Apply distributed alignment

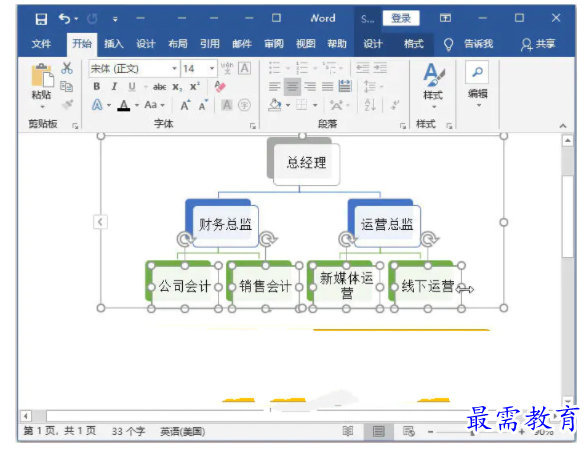pyautogui.click(x=345, y=87)
